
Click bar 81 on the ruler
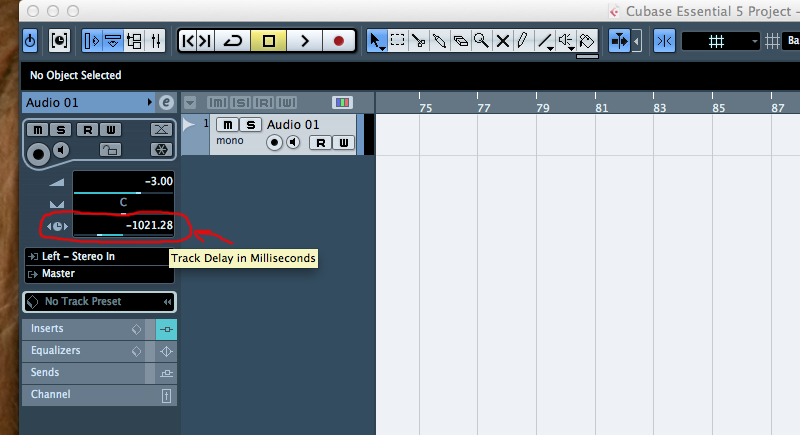(602, 108)
